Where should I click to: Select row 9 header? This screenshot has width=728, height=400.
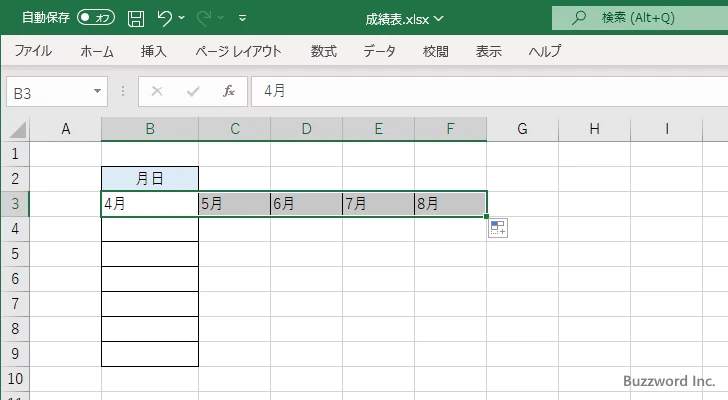(15, 354)
